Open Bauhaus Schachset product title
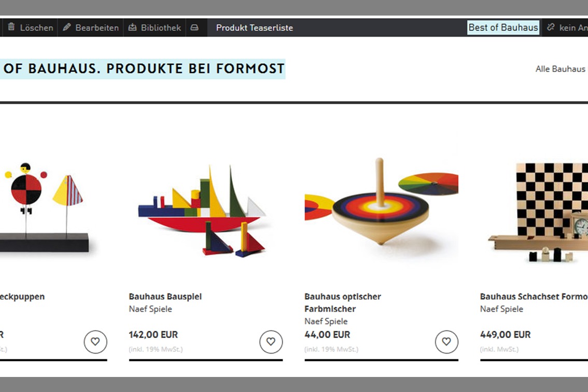The width and height of the screenshot is (588, 392). point(534,297)
